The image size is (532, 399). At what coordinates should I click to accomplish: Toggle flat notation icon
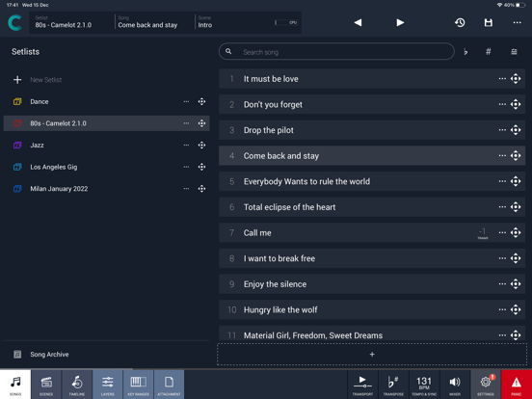465,52
